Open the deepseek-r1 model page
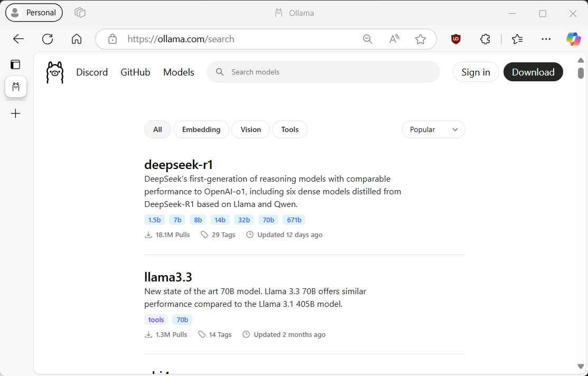 pyautogui.click(x=179, y=165)
